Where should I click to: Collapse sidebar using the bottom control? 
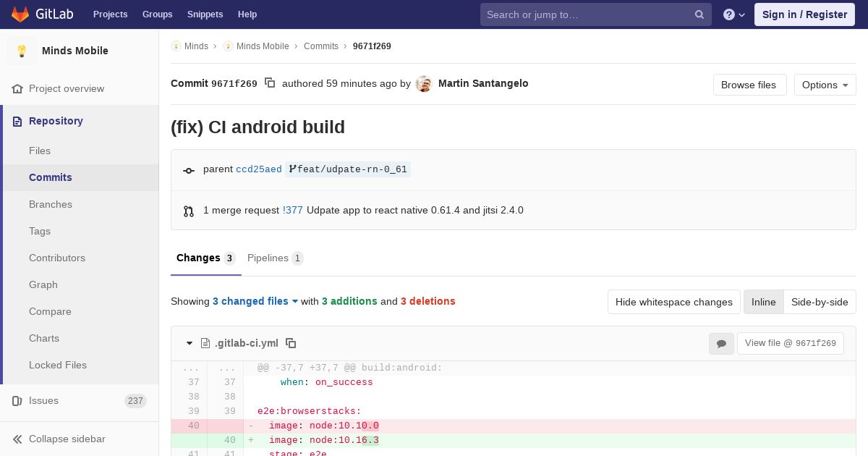(59, 439)
